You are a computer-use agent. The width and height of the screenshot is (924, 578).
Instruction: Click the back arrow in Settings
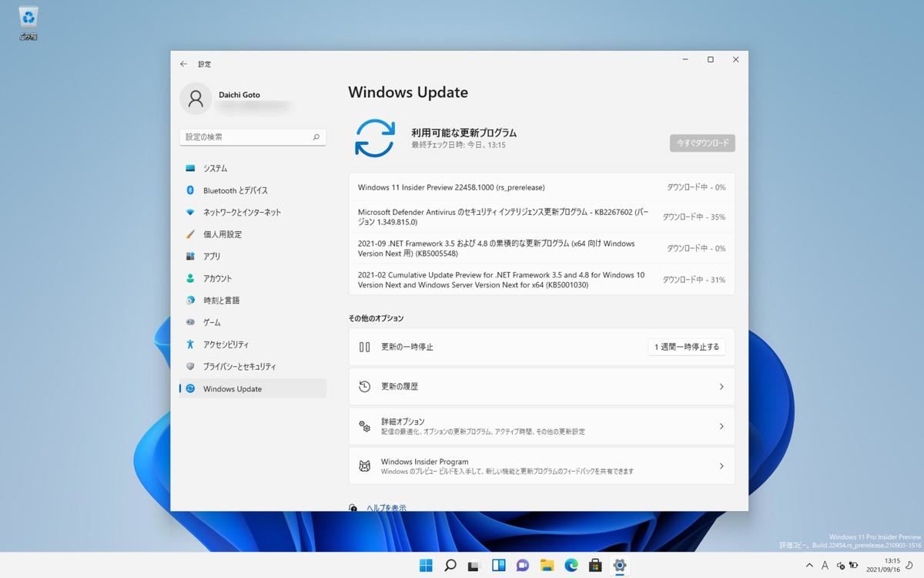(183, 64)
